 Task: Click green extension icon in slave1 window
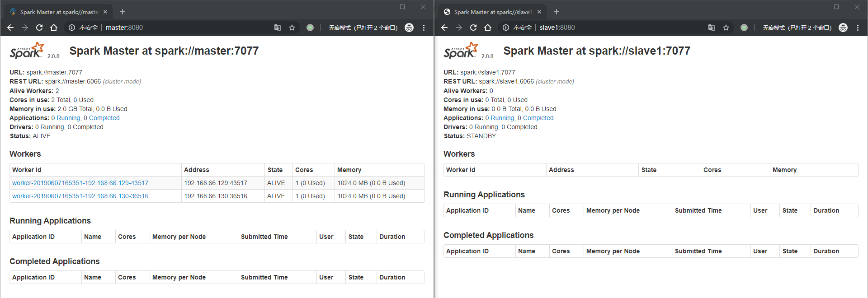click(744, 28)
